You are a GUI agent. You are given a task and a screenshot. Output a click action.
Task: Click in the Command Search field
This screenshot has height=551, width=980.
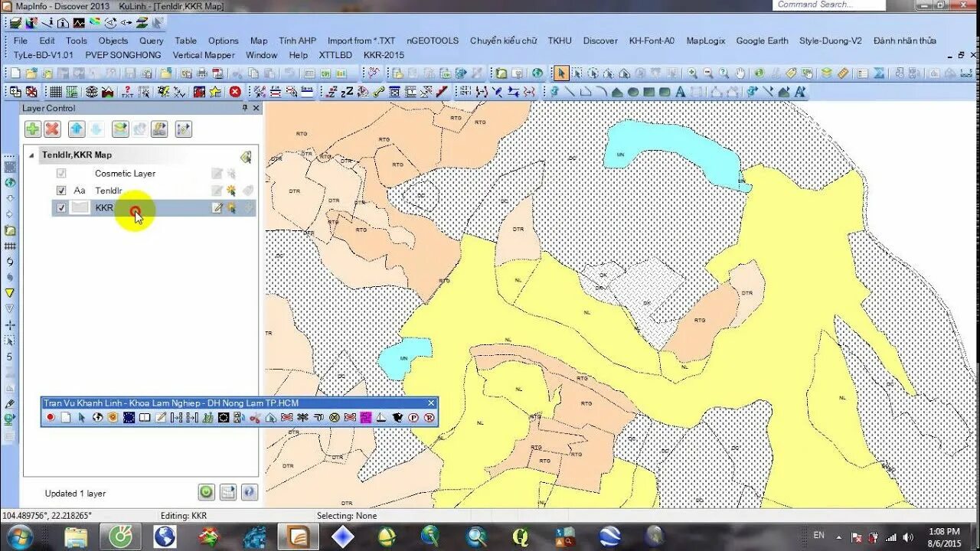[x=829, y=5]
